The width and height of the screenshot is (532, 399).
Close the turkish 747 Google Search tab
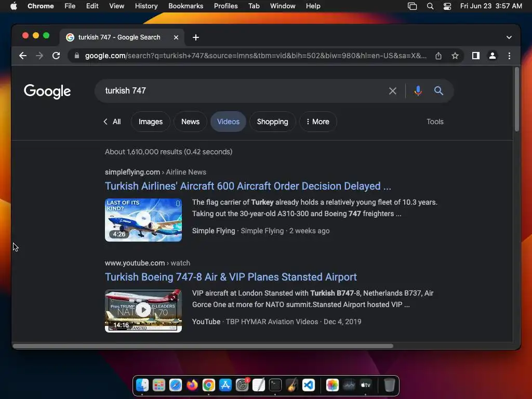176,37
